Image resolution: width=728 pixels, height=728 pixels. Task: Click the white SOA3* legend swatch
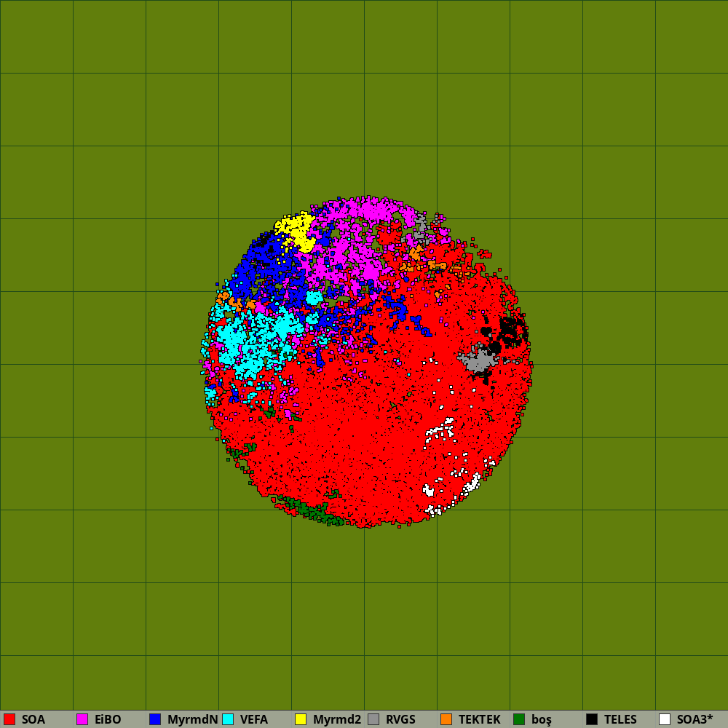pos(665,719)
